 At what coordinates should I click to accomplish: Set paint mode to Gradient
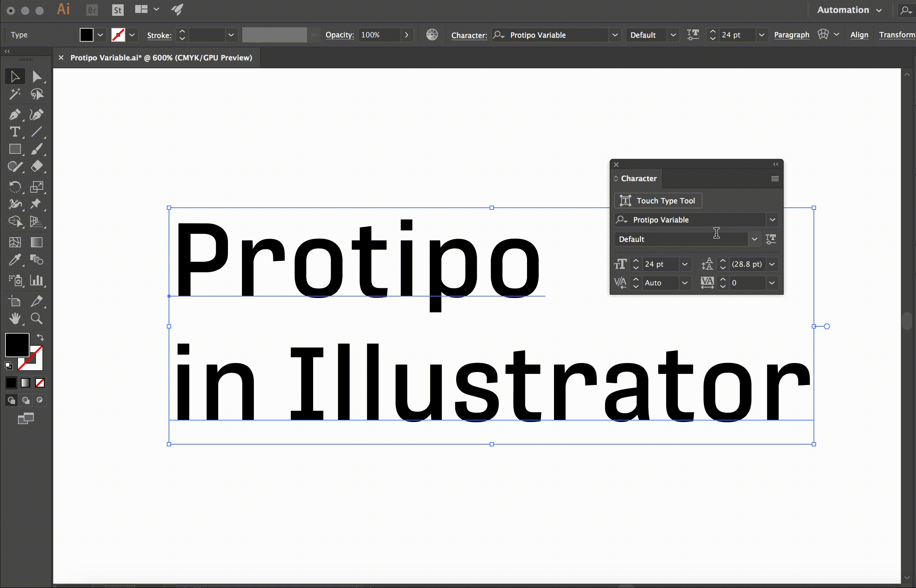pos(26,382)
